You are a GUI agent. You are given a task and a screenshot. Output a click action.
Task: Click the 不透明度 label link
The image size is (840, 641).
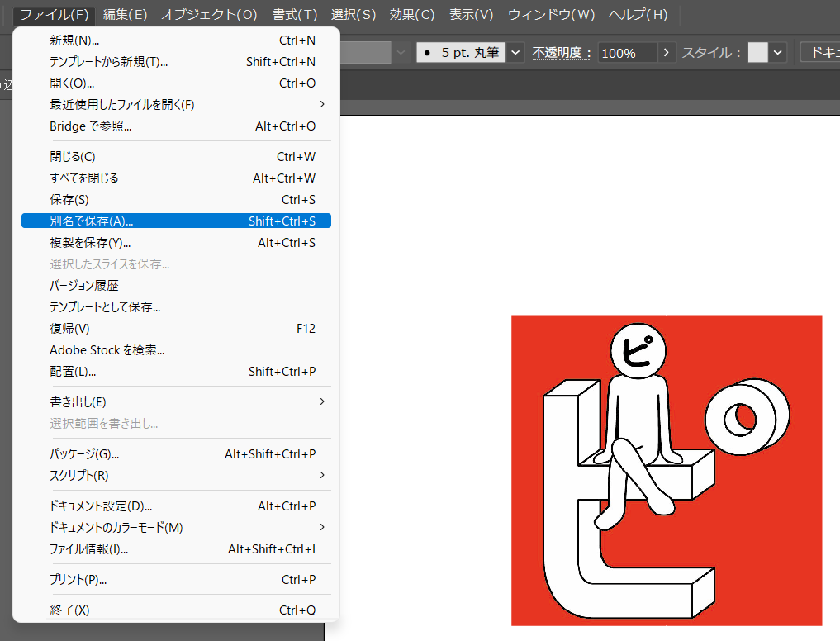pos(562,53)
